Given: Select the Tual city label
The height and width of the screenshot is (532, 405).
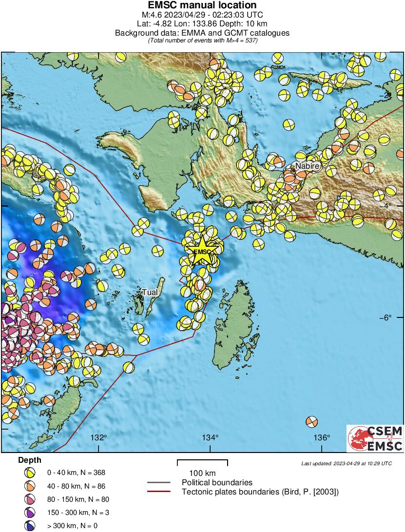Looking at the screenshot, I should click(150, 292).
